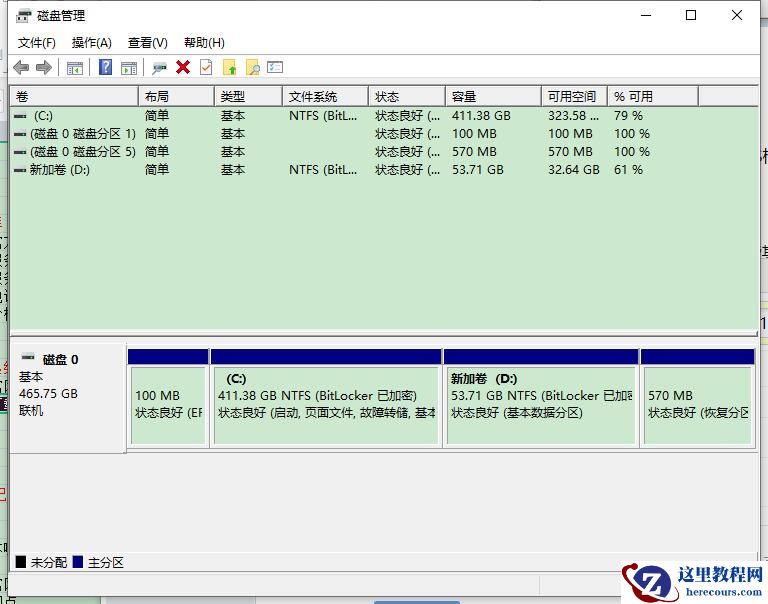The height and width of the screenshot is (604, 768).
Task: Click the 79 % free cell
Action: pyautogui.click(x=628, y=116)
